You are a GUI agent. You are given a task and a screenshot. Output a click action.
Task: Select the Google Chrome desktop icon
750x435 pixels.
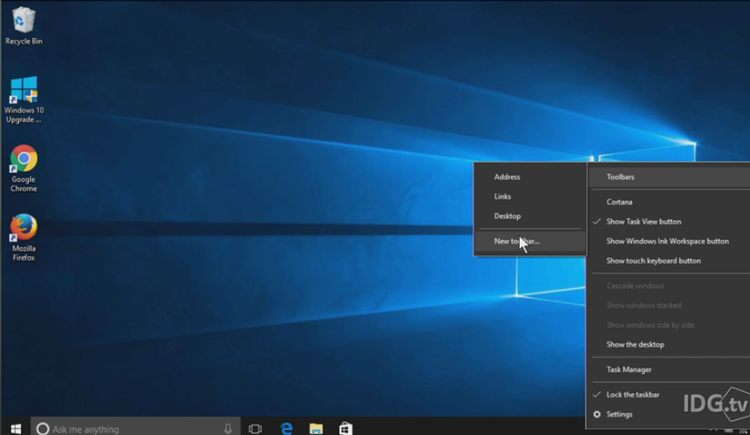pos(23,168)
